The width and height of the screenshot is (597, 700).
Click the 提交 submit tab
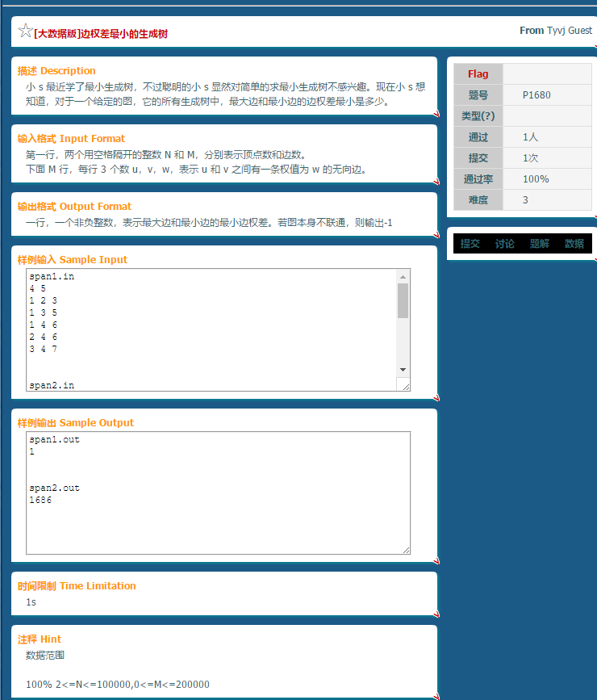click(x=470, y=244)
